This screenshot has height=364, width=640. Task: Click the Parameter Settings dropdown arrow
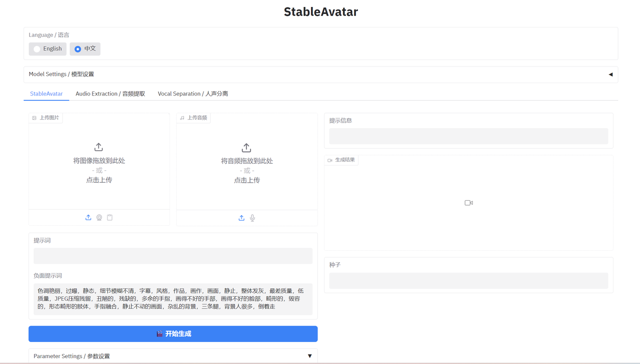coord(309,356)
